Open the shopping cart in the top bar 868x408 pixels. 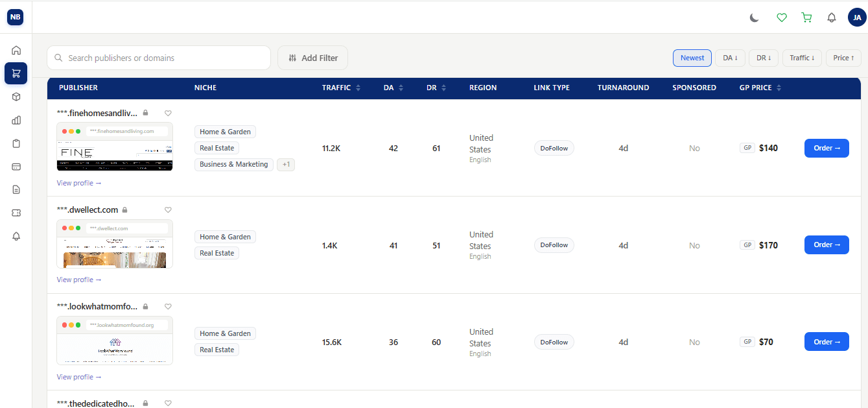click(x=806, y=18)
